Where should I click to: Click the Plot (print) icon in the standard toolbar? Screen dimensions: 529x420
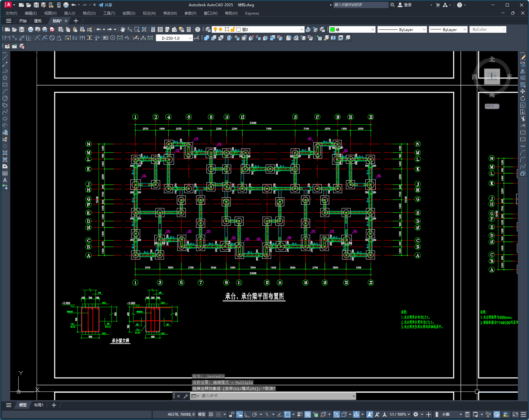point(30,29)
